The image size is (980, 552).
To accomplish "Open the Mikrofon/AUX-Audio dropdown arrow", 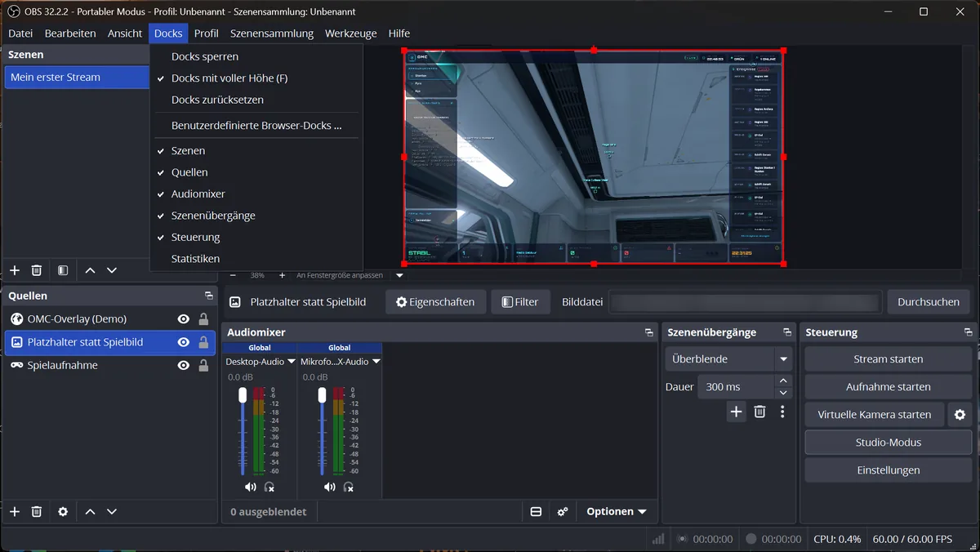I will pos(376,362).
